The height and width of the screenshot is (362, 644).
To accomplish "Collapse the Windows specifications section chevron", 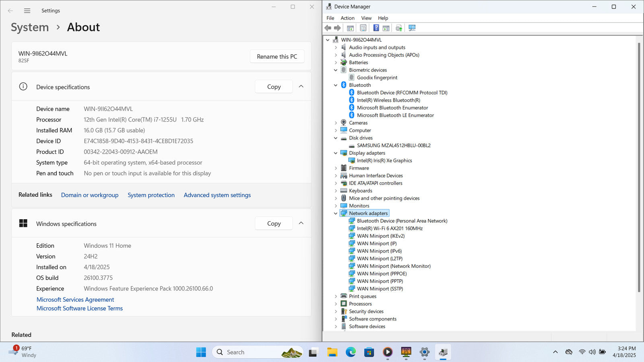I will pos(301,223).
